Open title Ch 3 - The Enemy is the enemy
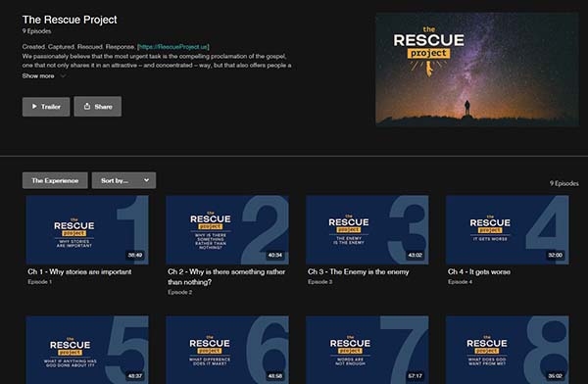This screenshot has width=588, height=384. [359, 272]
